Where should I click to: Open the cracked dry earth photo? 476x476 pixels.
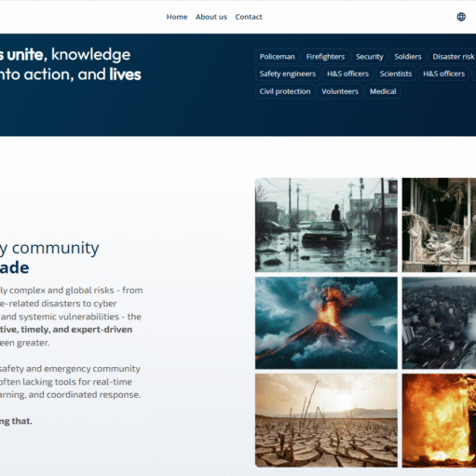tap(326, 420)
